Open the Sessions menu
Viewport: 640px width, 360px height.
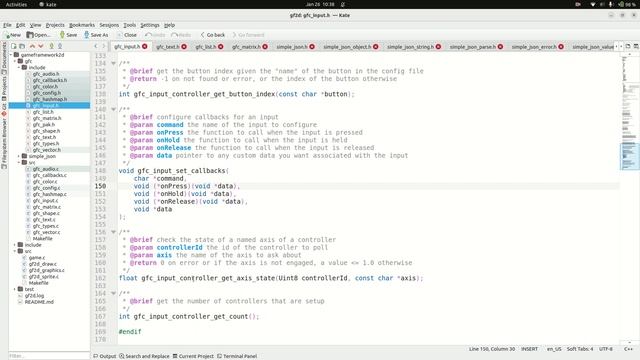click(109, 25)
